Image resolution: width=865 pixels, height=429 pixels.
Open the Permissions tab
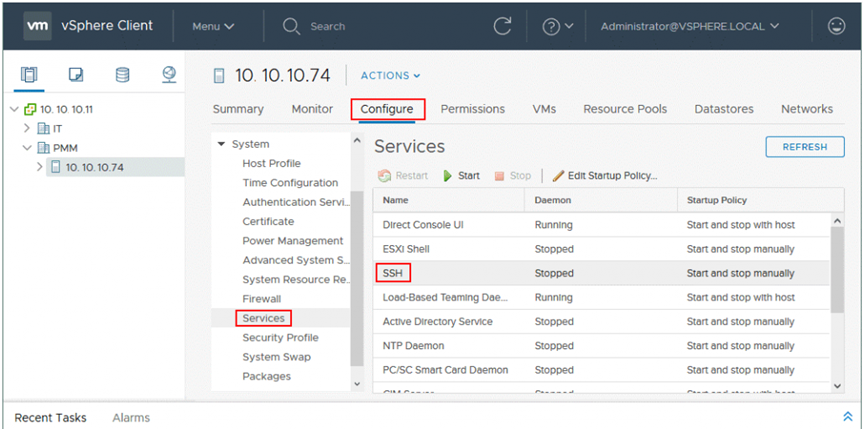pos(473,109)
